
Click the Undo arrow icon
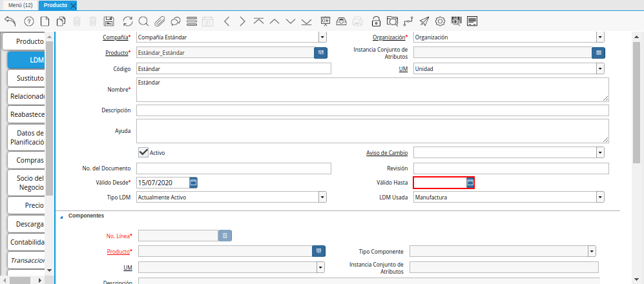point(10,21)
